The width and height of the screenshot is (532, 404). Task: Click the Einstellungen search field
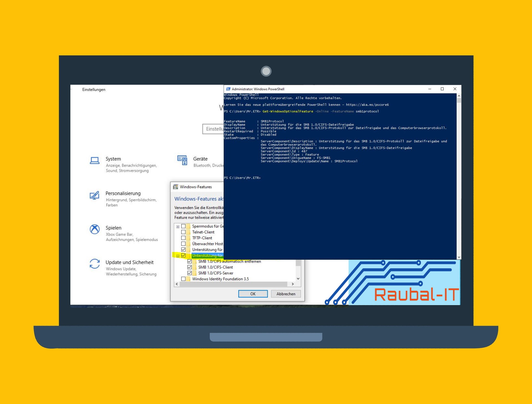(213, 129)
